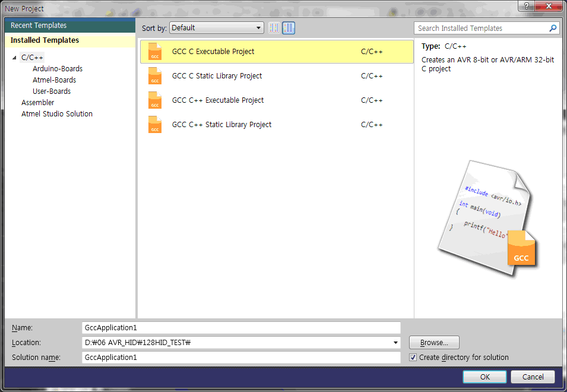Click the search magnifier icon
Viewport: 567px width, 392px height.
(x=553, y=28)
